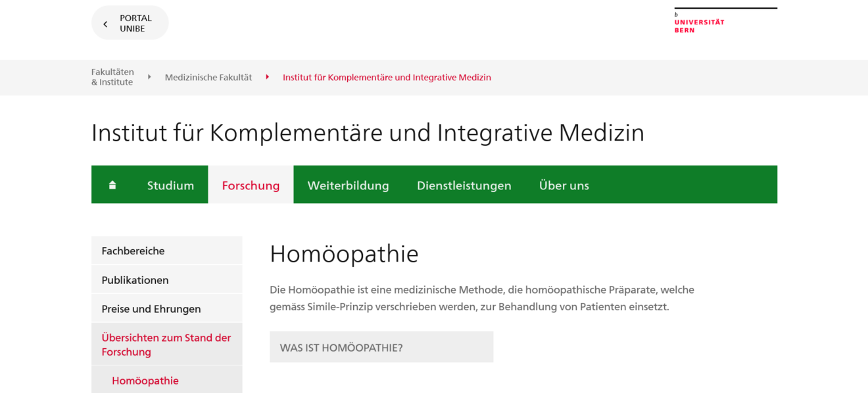868x393 pixels.
Task: Click the Portal UniBE button
Action: coord(130,24)
